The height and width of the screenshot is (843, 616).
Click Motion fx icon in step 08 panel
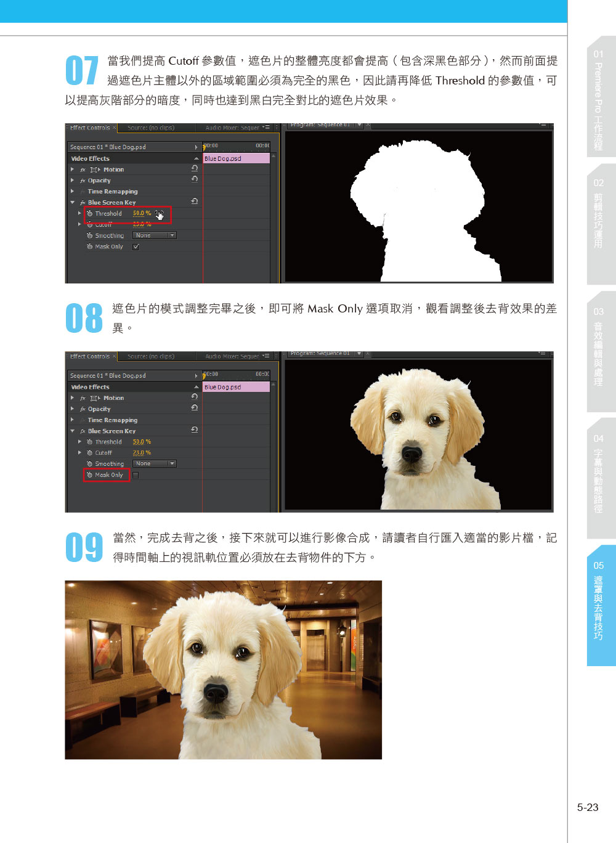tap(83, 398)
